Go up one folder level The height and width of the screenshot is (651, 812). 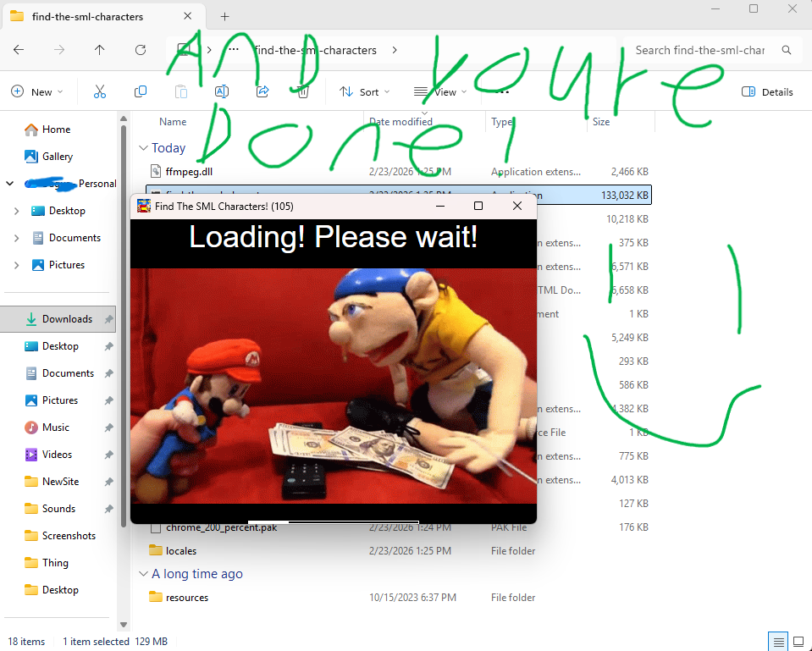(99, 50)
